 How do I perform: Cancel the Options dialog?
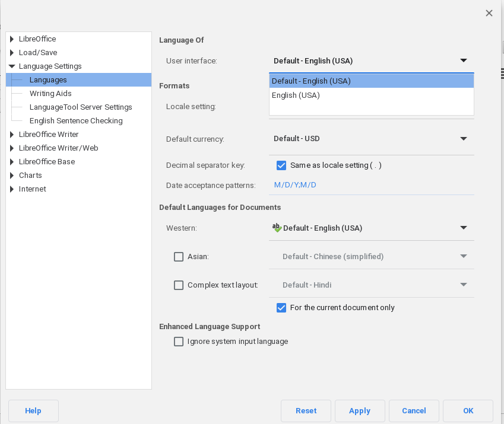click(x=414, y=411)
